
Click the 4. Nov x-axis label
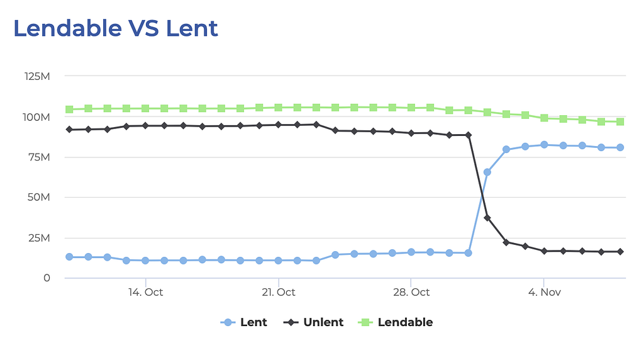544,293
